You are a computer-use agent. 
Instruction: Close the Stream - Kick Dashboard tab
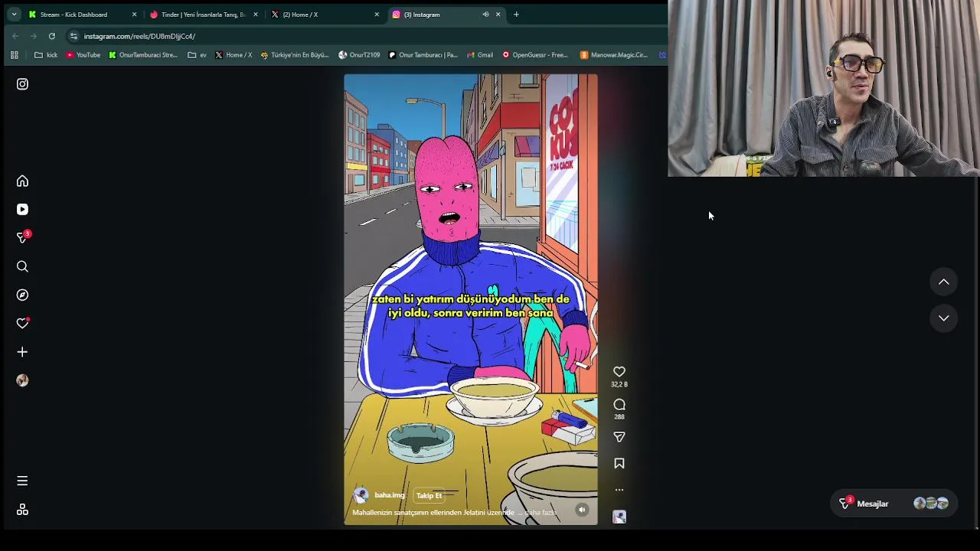point(134,15)
